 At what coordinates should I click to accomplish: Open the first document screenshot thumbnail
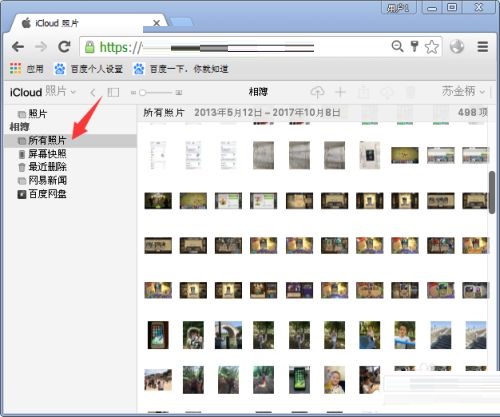pos(158,155)
